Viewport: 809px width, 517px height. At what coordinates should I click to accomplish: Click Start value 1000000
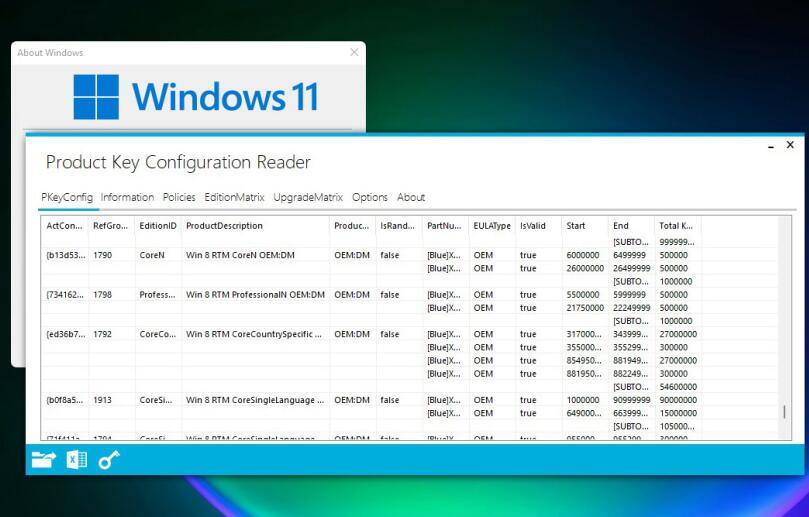point(583,400)
